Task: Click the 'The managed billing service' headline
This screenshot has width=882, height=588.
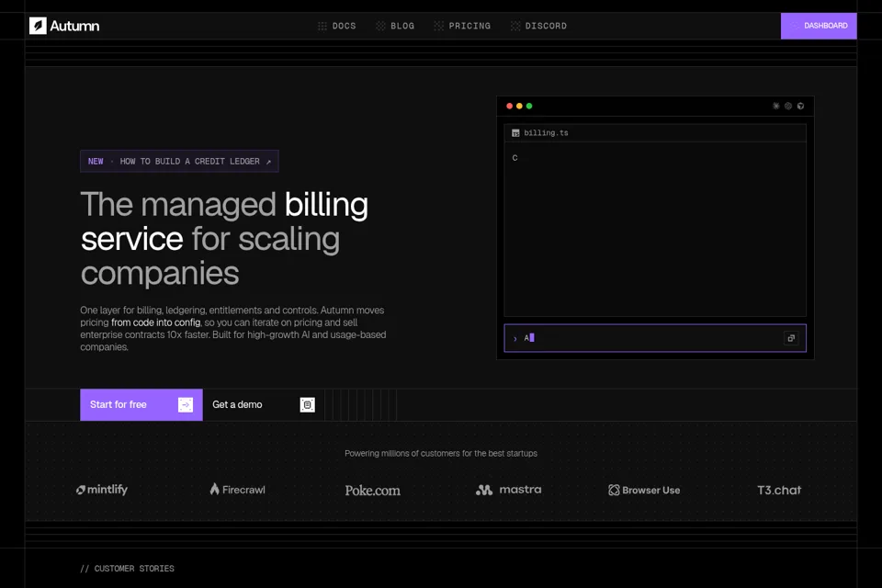Action: [x=224, y=239]
